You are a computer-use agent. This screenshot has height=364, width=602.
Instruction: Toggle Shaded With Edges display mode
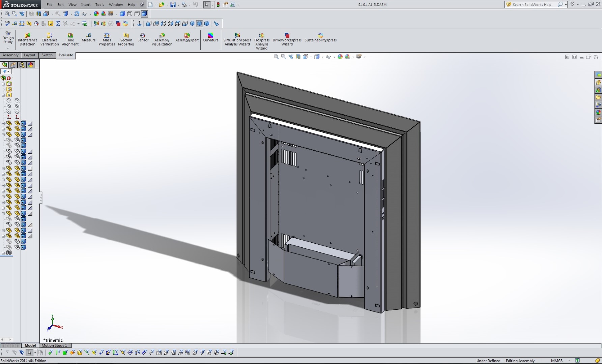[144, 14]
